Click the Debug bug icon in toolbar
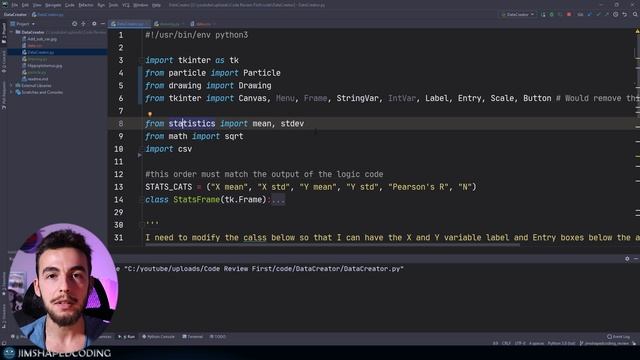This screenshot has height=360, width=640. click(552, 14)
